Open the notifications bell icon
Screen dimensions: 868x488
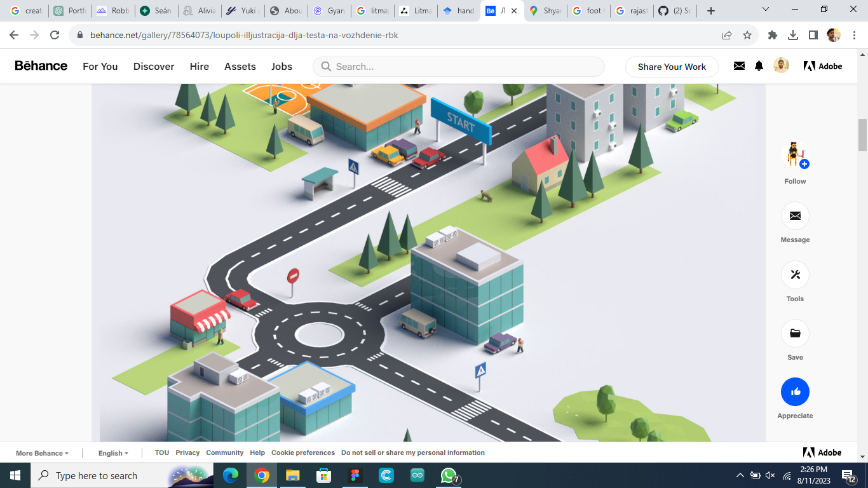click(759, 65)
